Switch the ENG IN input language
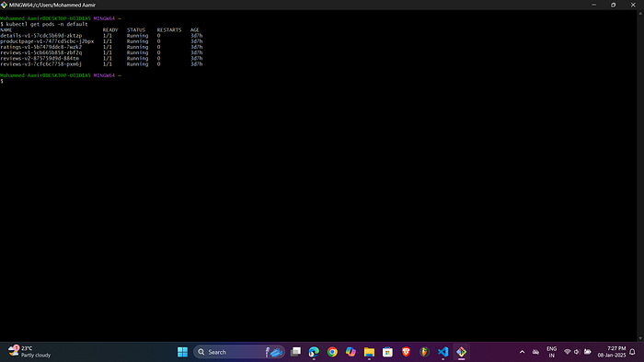The width and height of the screenshot is (644, 362). [552, 352]
